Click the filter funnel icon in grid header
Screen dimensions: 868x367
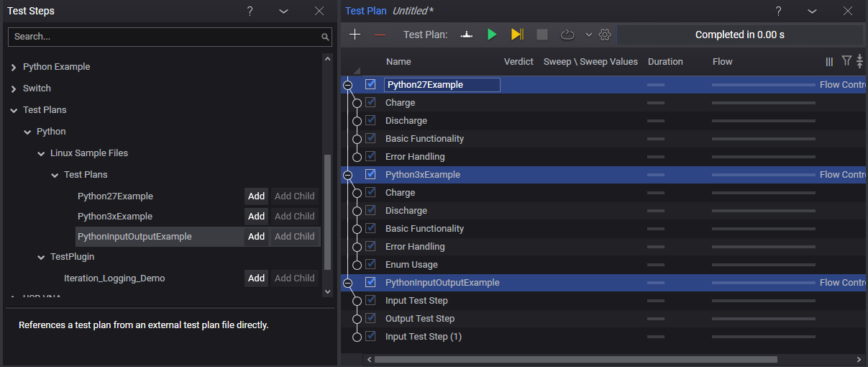click(x=846, y=62)
